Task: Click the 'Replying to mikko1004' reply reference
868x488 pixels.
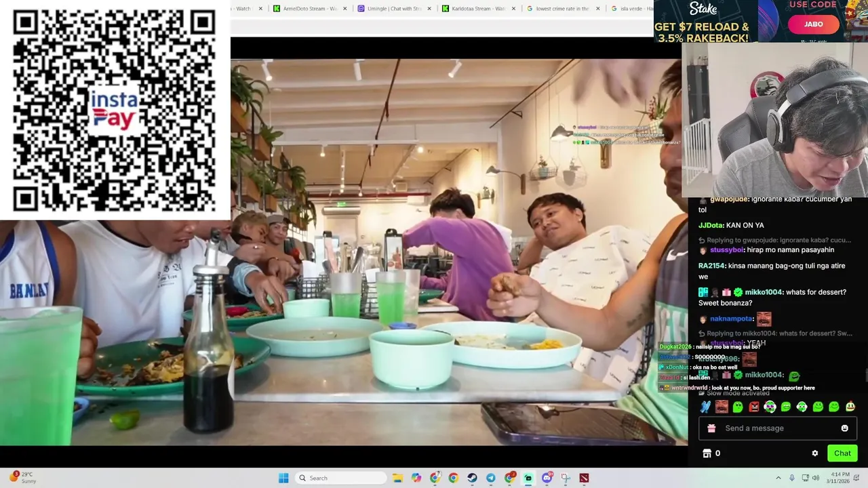Action: tap(775, 333)
